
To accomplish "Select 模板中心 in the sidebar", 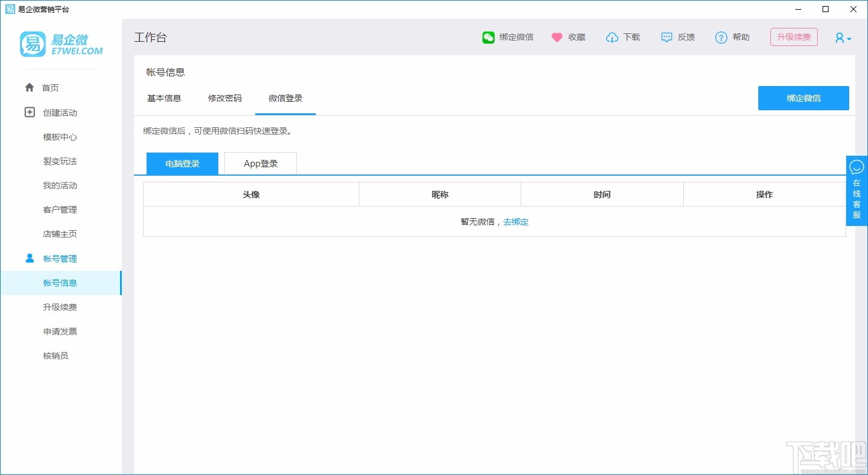I will tap(59, 137).
